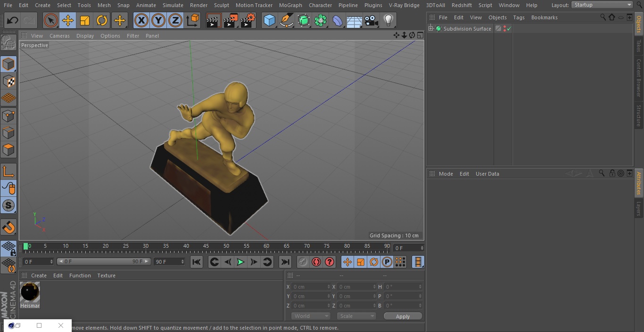Expand the Subdivision Surface object tree
The height and width of the screenshot is (332, 644).
(x=430, y=29)
